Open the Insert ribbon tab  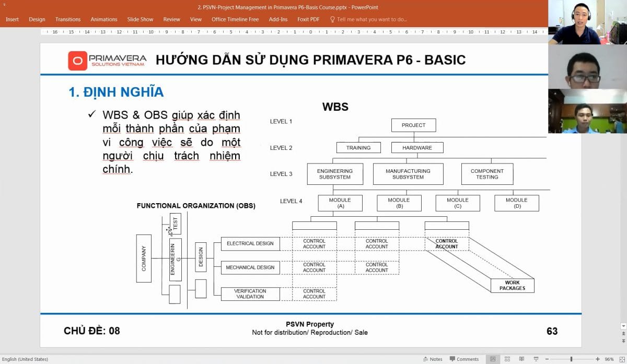[x=12, y=19]
